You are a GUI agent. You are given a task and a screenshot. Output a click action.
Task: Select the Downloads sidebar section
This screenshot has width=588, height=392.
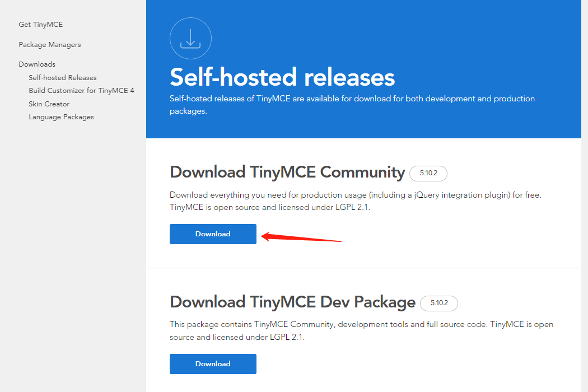click(x=37, y=64)
